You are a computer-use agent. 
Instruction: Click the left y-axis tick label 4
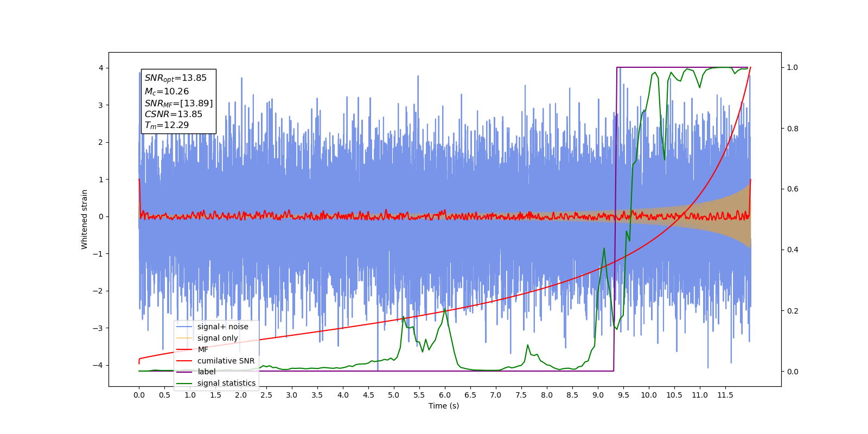(101, 68)
